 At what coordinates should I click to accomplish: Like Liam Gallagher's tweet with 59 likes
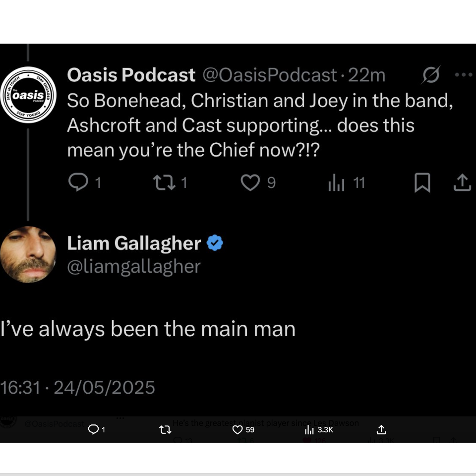[238, 429]
